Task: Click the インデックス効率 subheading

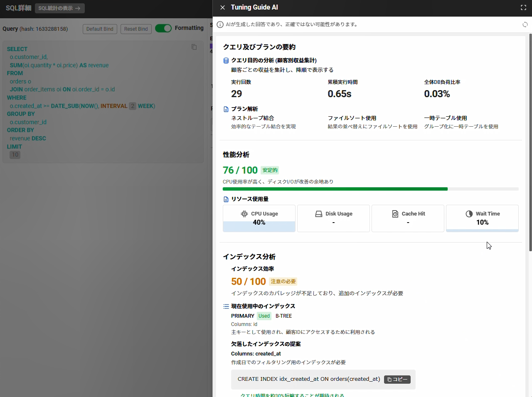Action: point(253,269)
